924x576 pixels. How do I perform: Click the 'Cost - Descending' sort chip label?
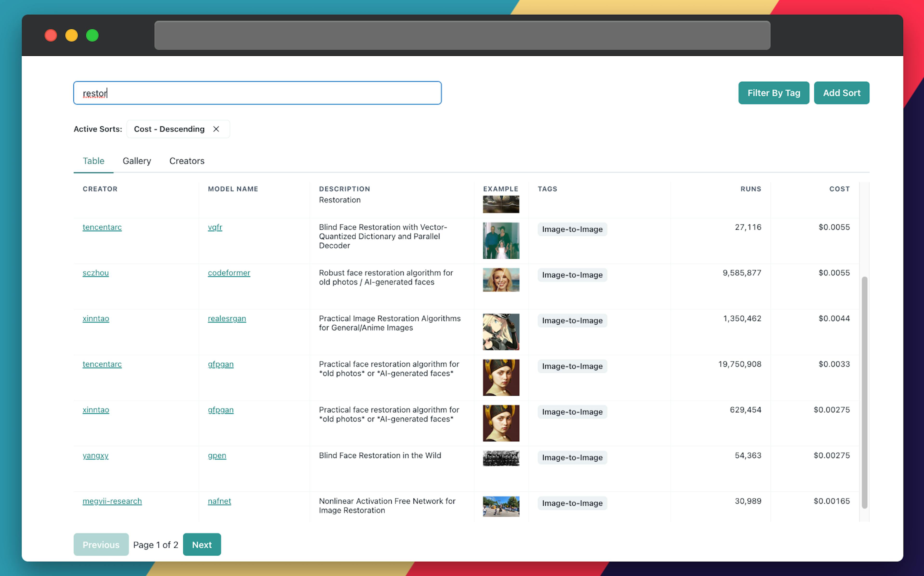(x=169, y=129)
